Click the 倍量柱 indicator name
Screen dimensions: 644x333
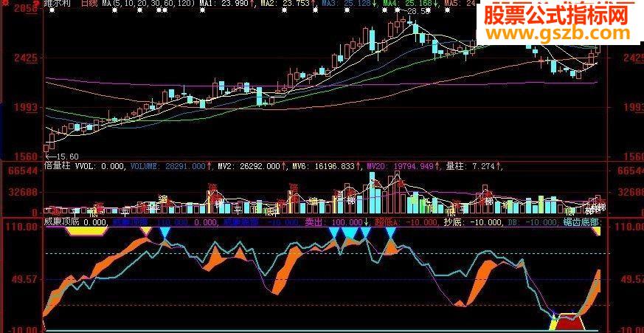click(58, 166)
